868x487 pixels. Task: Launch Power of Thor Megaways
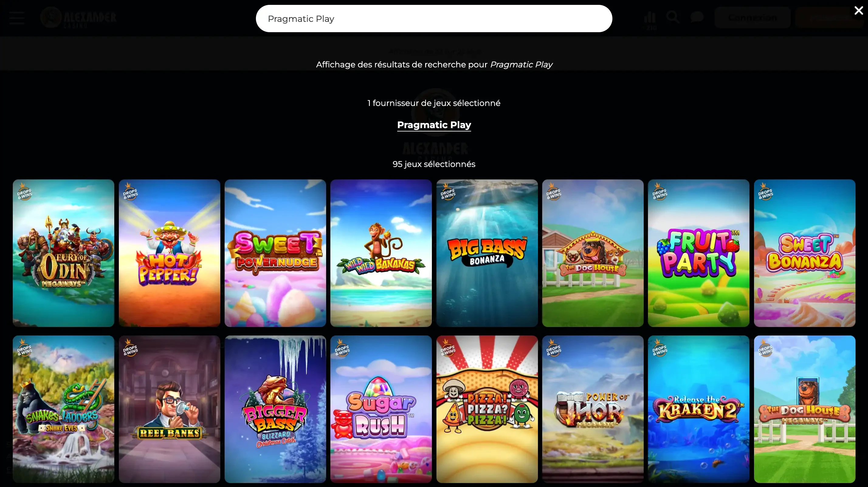coord(593,409)
